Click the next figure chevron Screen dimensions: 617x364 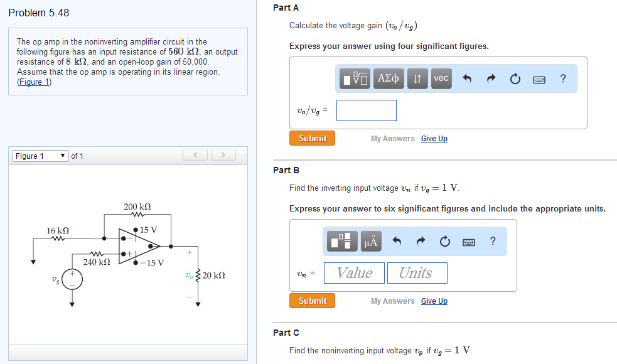[x=223, y=154]
